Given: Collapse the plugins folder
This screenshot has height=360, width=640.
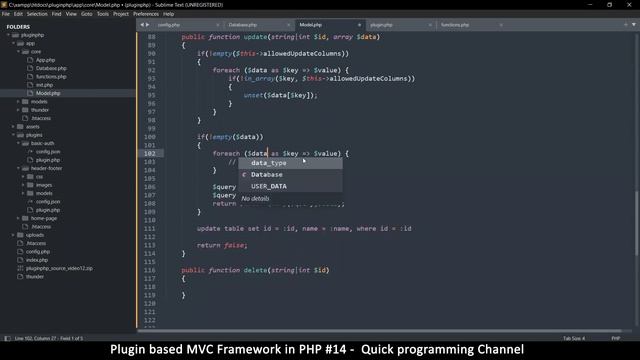Looking at the screenshot, I should coord(13,135).
